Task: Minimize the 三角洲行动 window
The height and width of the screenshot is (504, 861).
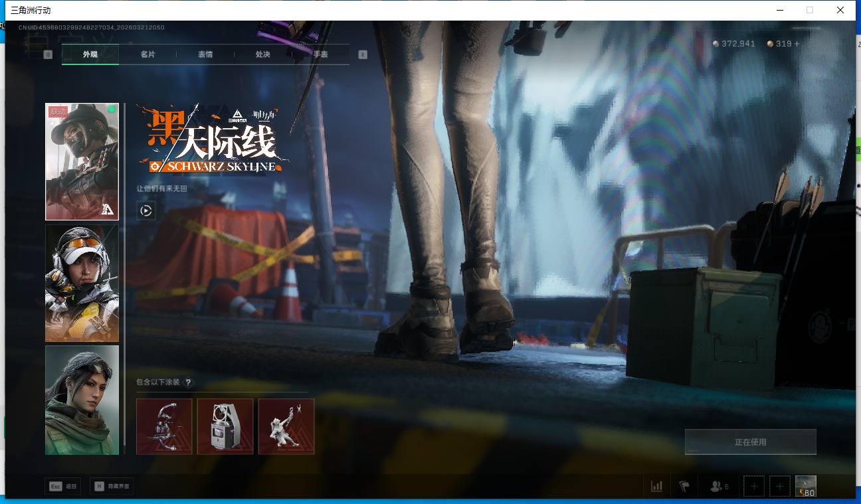Action: (779, 10)
